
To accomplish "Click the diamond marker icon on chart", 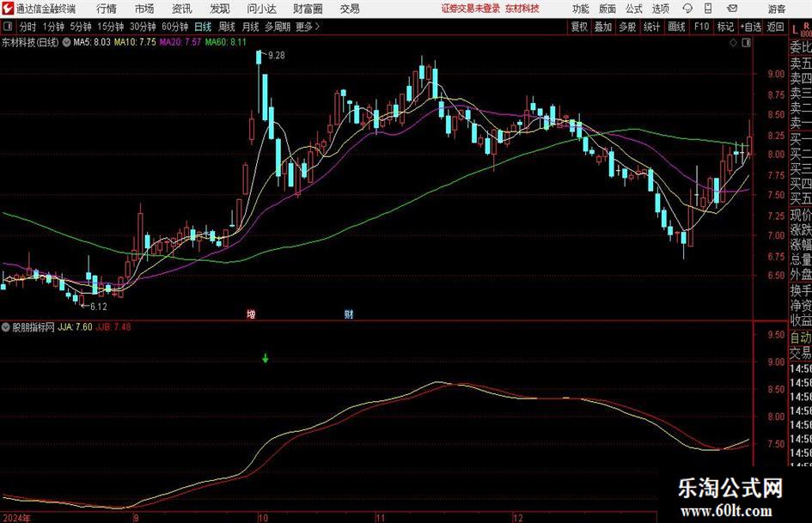I will tap(733, 43).
